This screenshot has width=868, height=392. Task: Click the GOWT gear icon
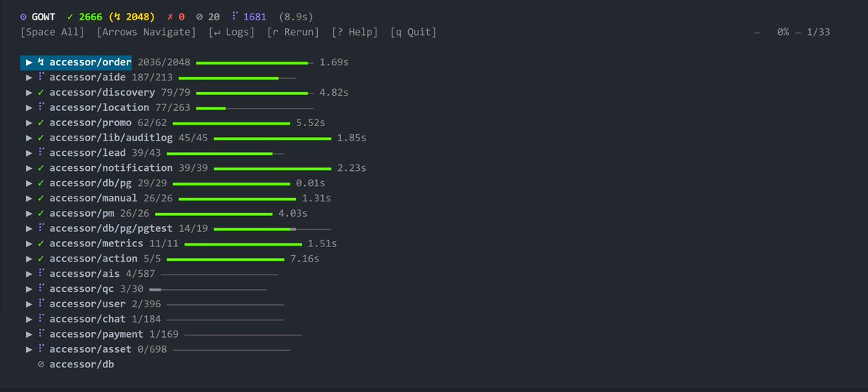(x=23, y=17)
